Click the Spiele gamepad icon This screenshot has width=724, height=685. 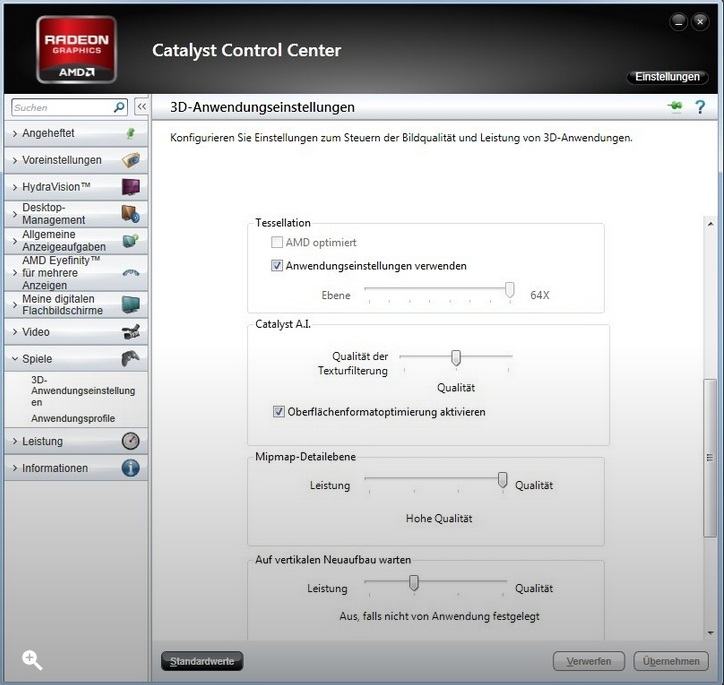(x=131, y=358)
